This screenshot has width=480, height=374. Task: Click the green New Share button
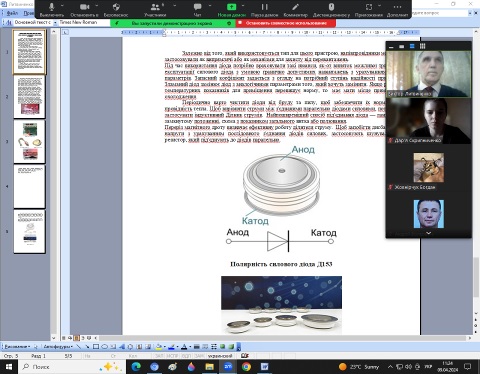(x=232, y=9)
